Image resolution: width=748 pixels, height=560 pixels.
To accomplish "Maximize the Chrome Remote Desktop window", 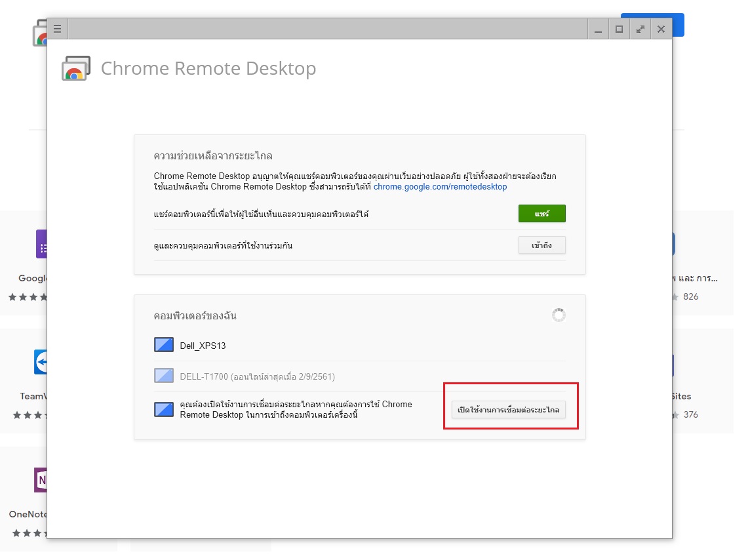I will tap(620, 29).
